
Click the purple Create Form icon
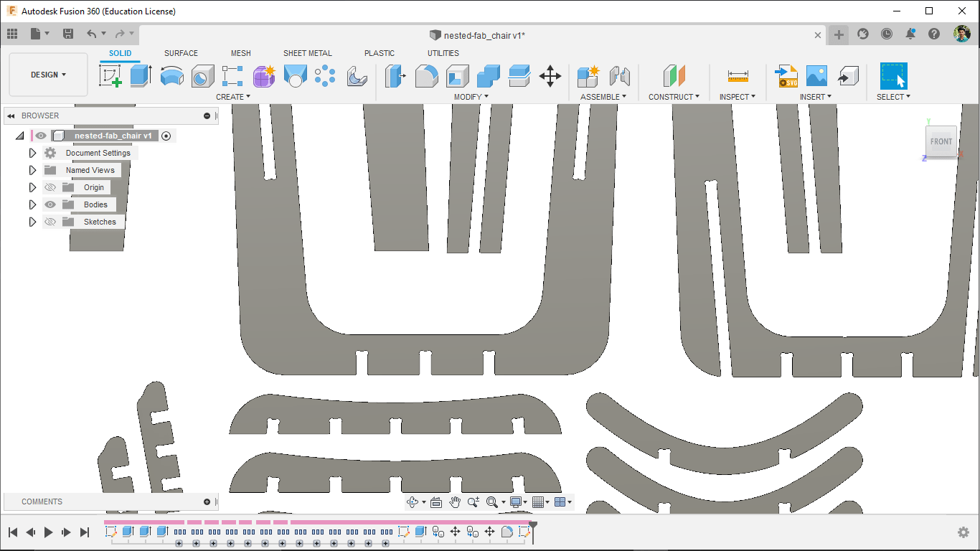(264, 75)
